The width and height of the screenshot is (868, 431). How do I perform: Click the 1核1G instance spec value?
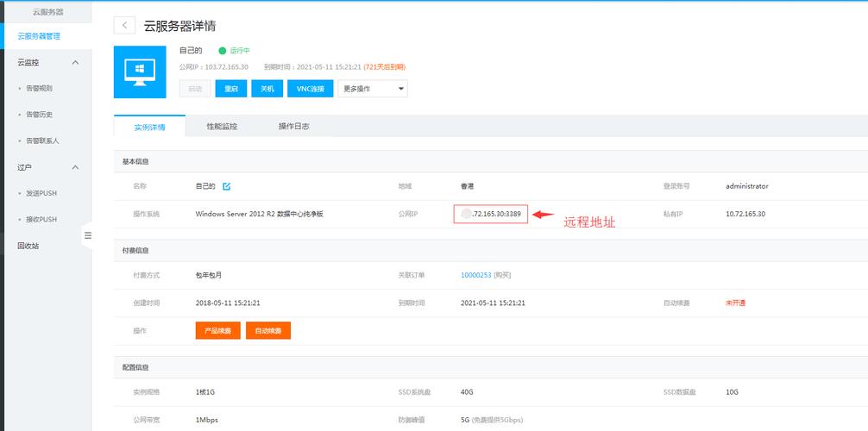[204, 392]
